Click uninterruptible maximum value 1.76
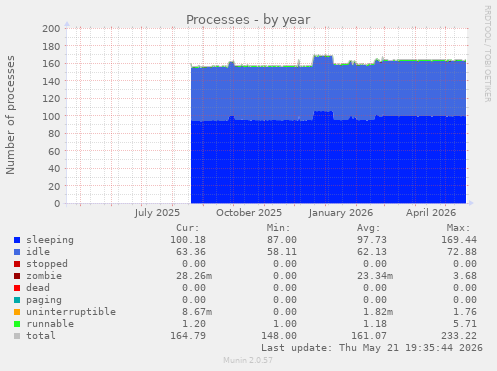 [x=465, y=312]
